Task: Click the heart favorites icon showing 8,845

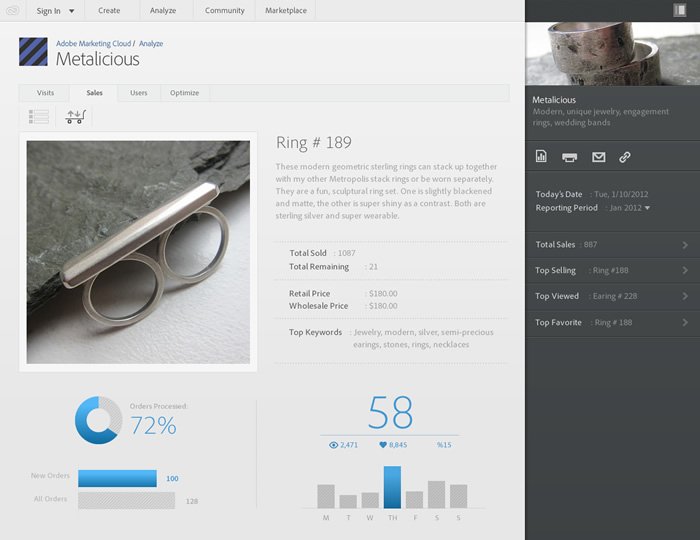Action: [x=383, y=445]
